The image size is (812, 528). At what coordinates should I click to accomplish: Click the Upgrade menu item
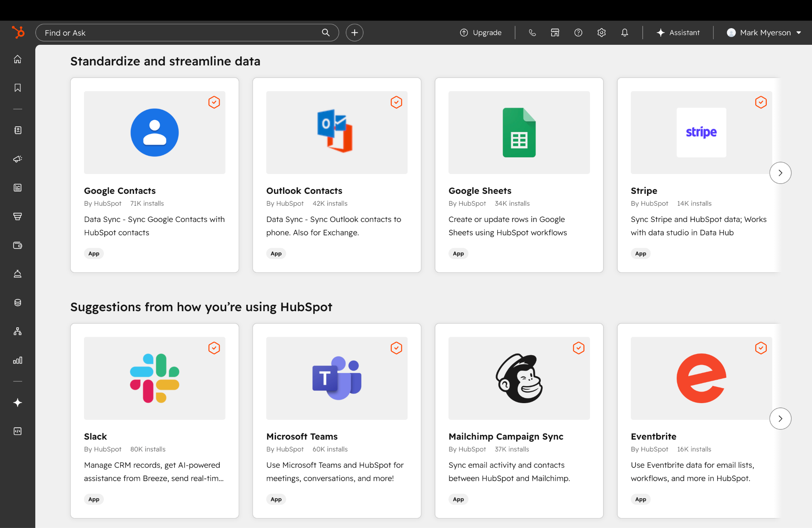tap(481, 33)
